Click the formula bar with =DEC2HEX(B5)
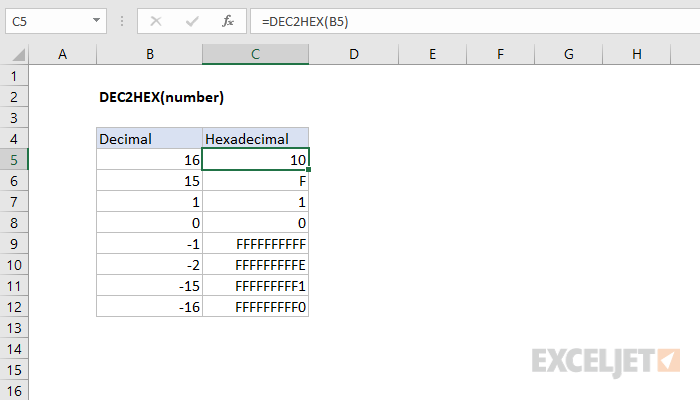700x400 pixels. click(475, 21)
